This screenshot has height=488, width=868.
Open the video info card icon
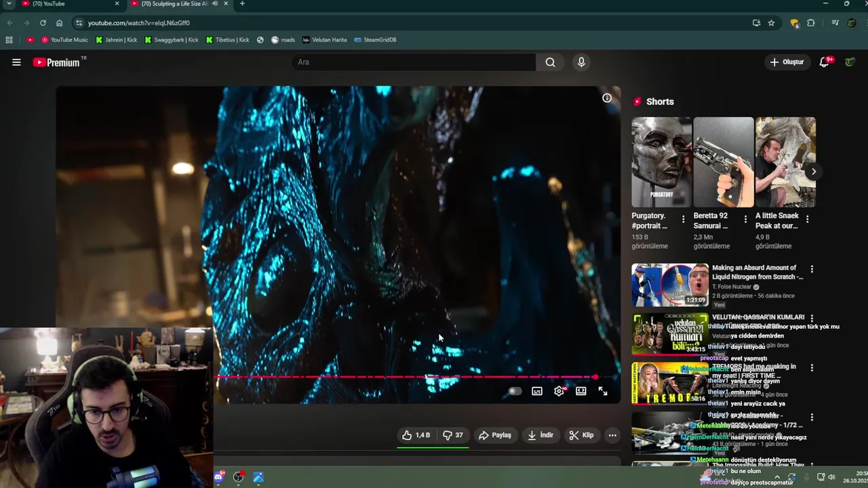pyautogui.click(x=607, y=98)
